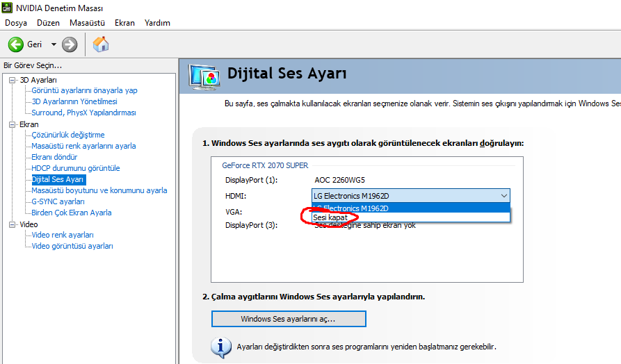Click the AOC 2260WG5 DisplayPort value
Image resolution: width=621 pixels, height=364 pixels.
click(340, 181)
